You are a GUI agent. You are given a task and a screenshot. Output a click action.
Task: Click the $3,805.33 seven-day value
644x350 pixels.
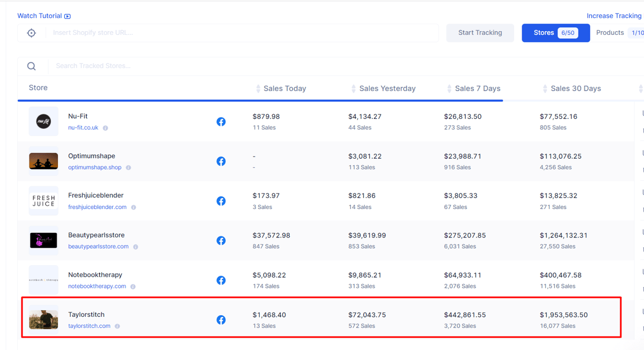coord(461,196)
